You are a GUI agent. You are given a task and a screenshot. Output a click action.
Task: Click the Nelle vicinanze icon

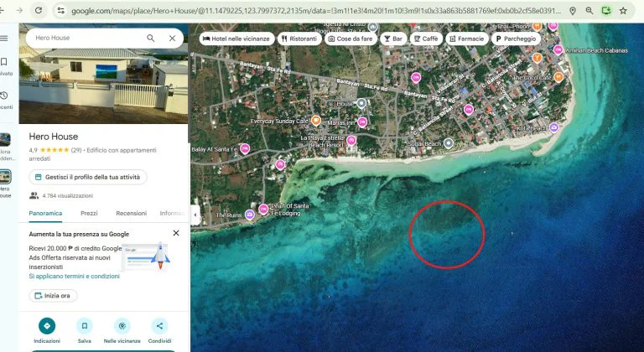122,326
